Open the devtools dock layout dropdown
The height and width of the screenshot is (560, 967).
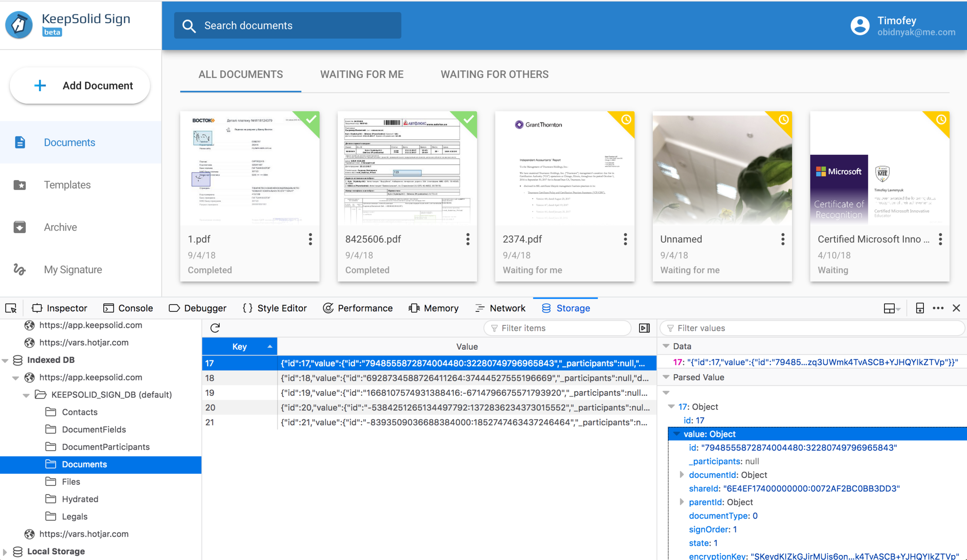(x=891, y=308)
